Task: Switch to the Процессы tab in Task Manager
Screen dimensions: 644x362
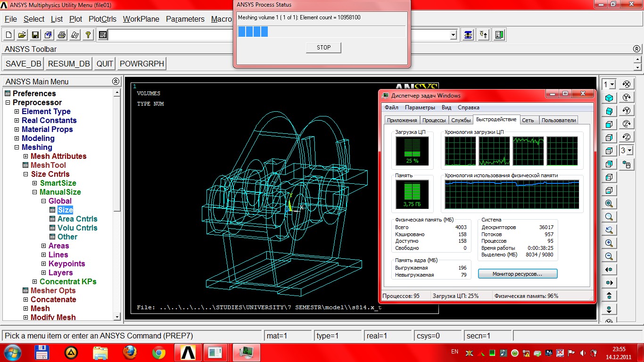Action: click(434, 120)
